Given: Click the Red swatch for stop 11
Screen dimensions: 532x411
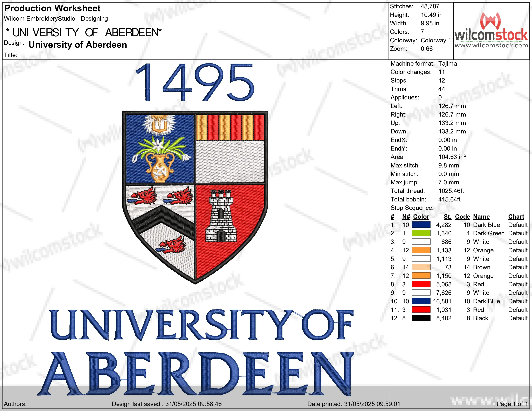Looking at the screenshot, I should coord(421,310).
